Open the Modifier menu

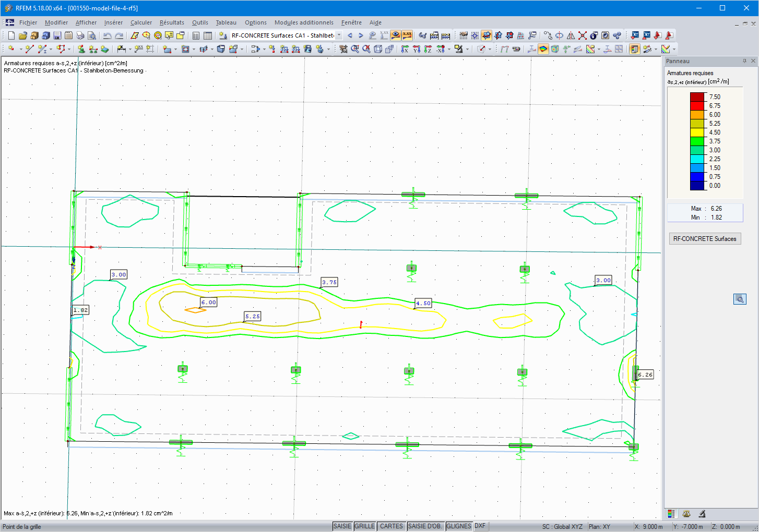point(56,22)
